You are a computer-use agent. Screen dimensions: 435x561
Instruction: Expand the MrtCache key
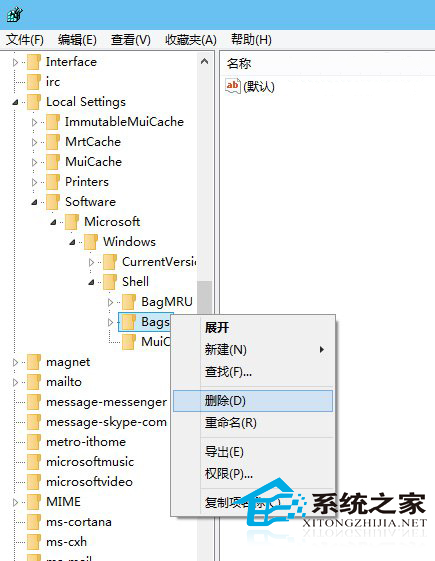(x=34, y=143)
